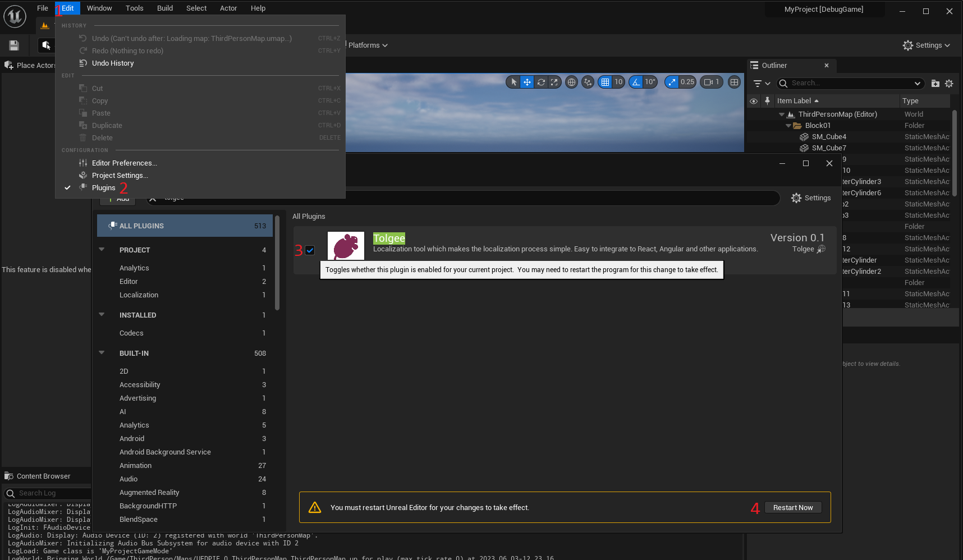Image resolution: width=963 pixels, height=560 pixels.
Task: Toggle world/local transform space globe icon
Action: (571, 82)
